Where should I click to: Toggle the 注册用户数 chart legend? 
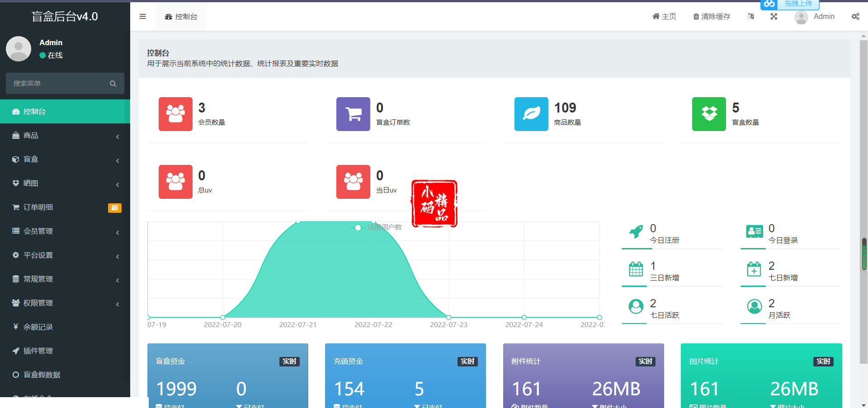click(376, 227)
